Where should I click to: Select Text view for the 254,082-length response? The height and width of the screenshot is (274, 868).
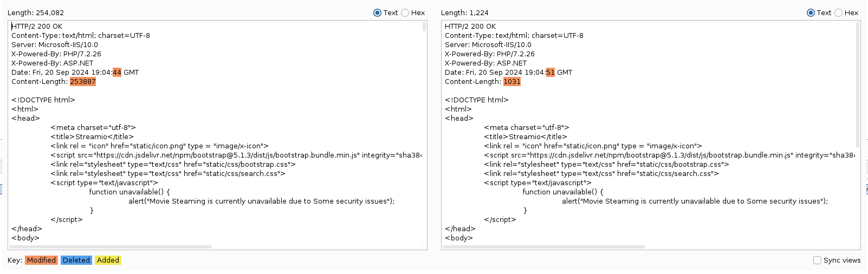point(378,13)
